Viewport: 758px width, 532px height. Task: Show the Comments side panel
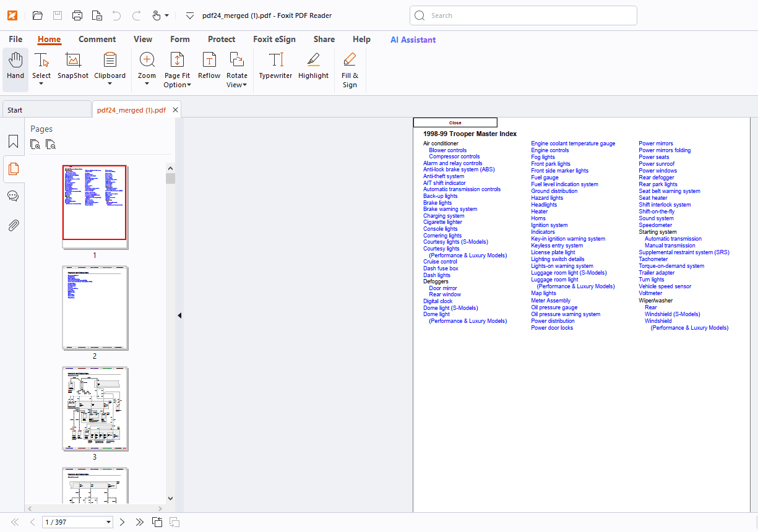tap(13, 196)
